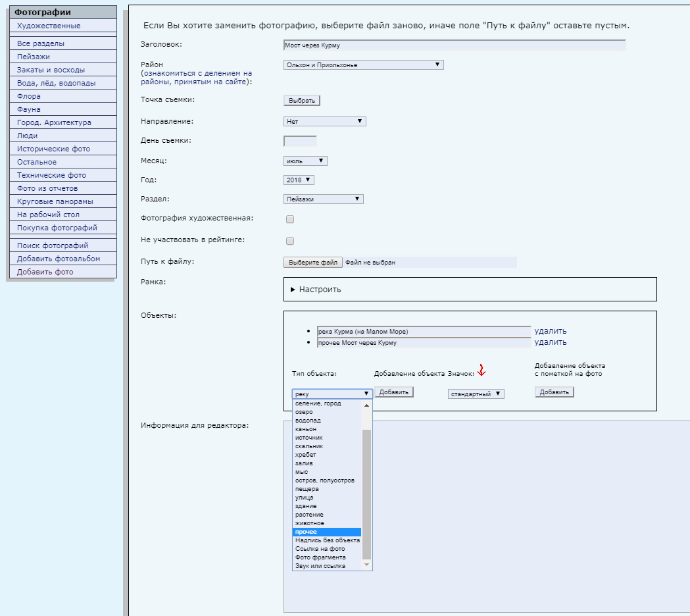Click dropdown list scroll up arrow
Image resolution: width=690 pixels, height=616 pixels.
[x=366, y=405]
